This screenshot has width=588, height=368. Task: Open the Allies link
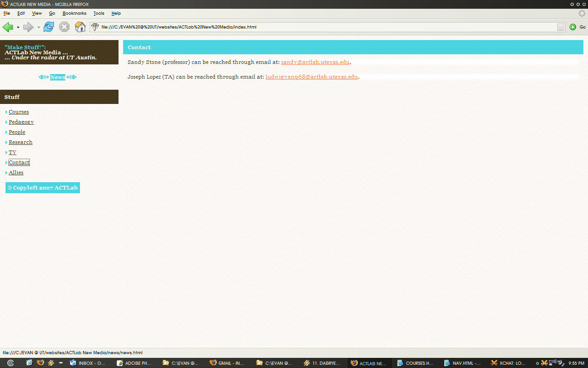pos(16,172)
